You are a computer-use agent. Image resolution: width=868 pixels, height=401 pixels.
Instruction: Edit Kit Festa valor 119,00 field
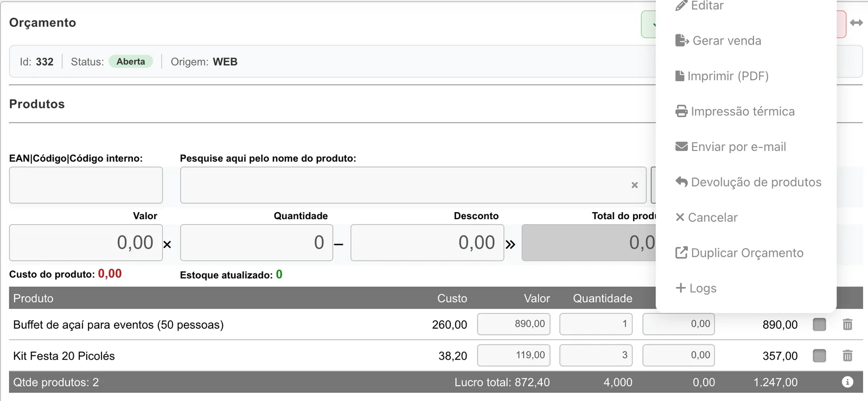pos(514,355)
